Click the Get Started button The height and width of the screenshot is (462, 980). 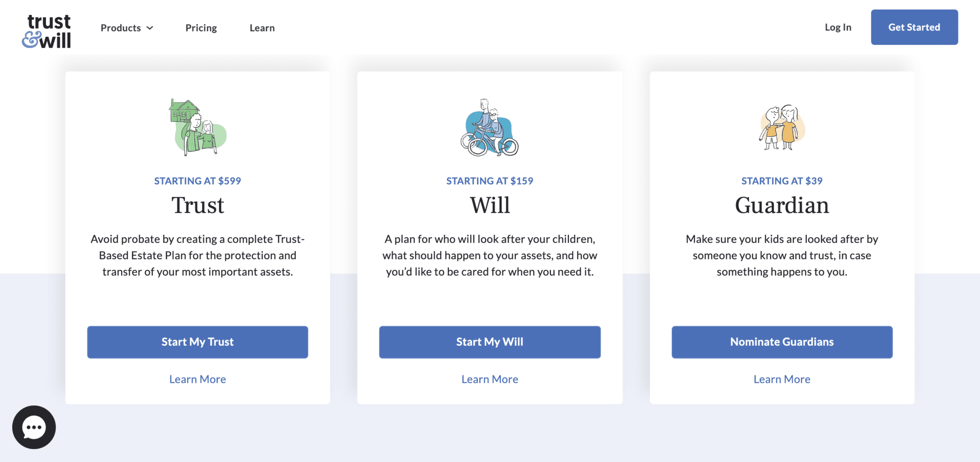tap(914, 27)
